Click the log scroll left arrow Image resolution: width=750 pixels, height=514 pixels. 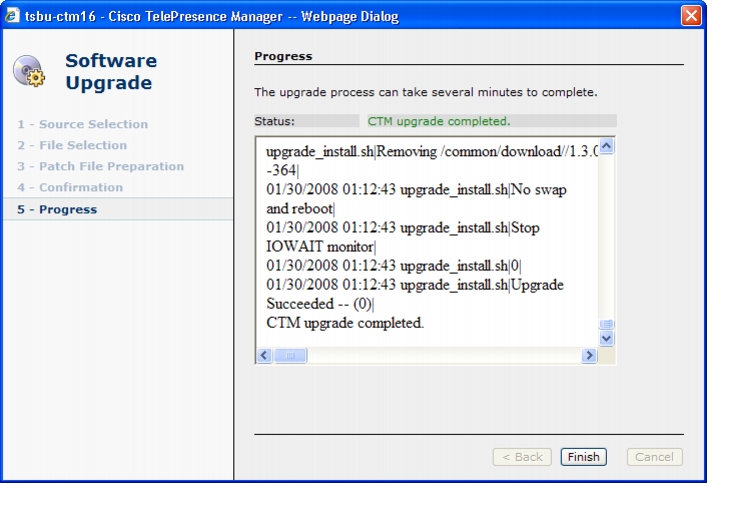point(265,355)
